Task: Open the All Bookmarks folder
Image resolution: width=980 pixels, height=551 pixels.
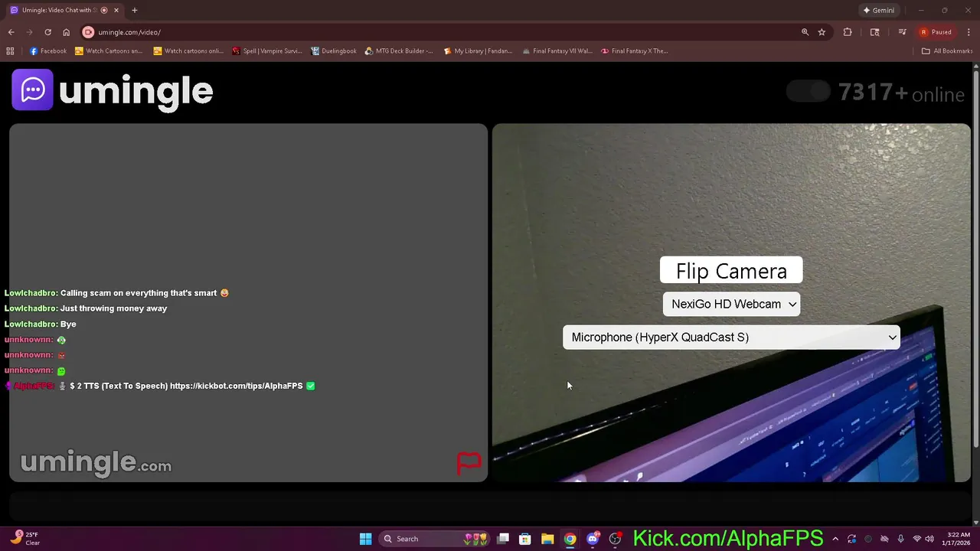Action: [947, 51]
